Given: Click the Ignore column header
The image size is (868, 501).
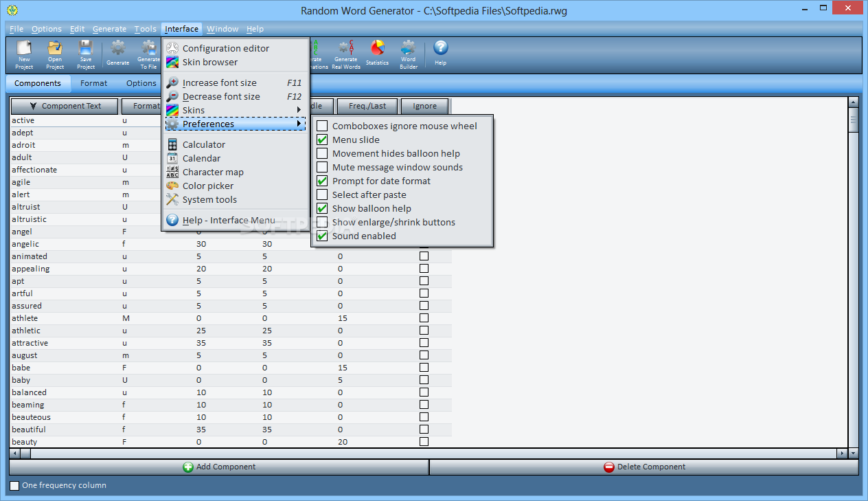Looking at the screenshot, I should point(424,106).
